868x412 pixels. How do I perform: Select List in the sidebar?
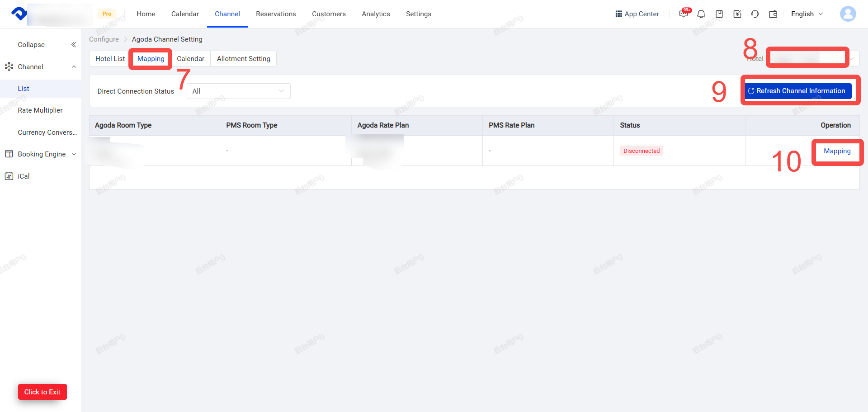coord(41,89)
